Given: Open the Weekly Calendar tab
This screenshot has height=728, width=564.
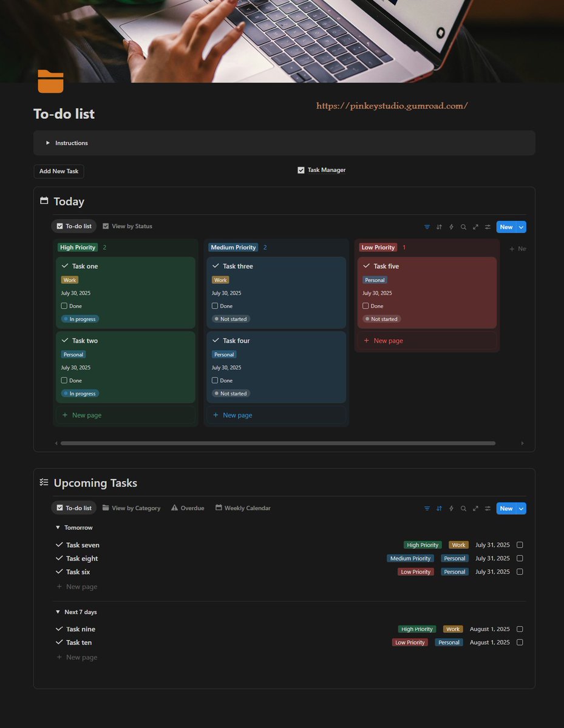Looking at the screenshot, I should coord(243,508).
